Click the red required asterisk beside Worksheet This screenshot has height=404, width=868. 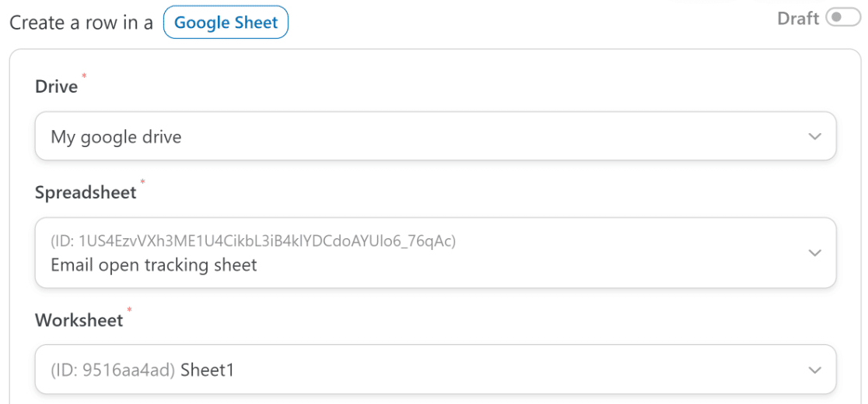point(130,309)
